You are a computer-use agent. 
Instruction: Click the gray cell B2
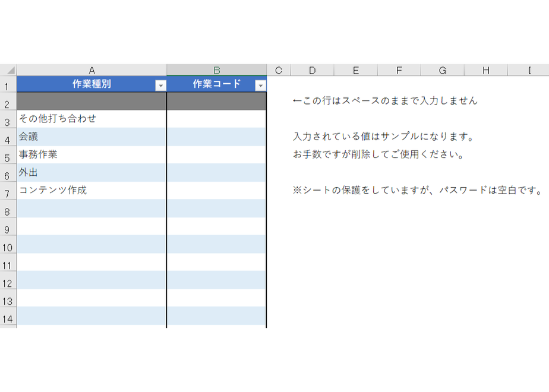(x=217, y=101)
